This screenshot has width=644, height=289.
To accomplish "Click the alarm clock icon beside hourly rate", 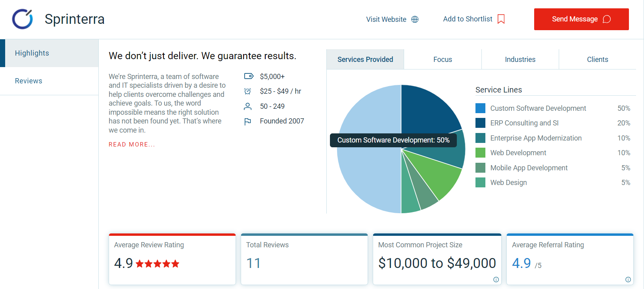I will [x=247, y=91].
